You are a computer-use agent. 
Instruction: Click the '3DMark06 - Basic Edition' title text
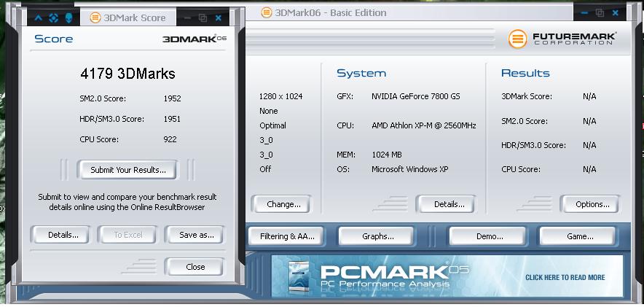(331, 12)
